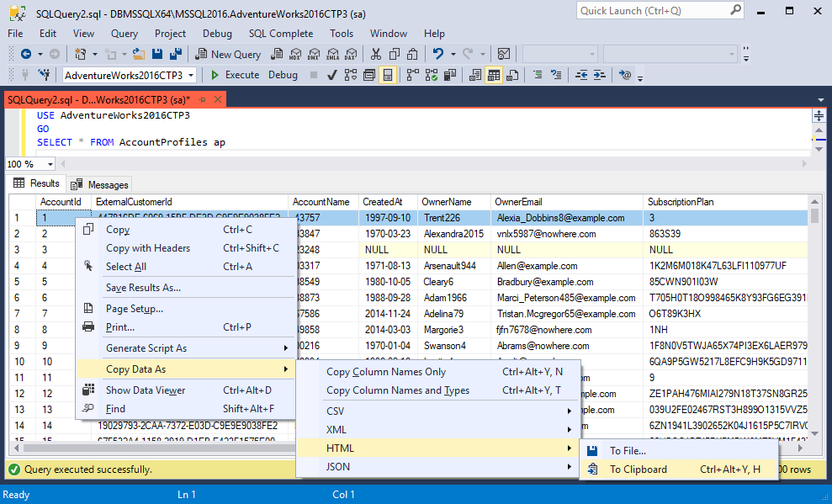Open the Query Options icon
Image resolution: width=832 pixels, height=504 pixels.
[x=369, y=76]
